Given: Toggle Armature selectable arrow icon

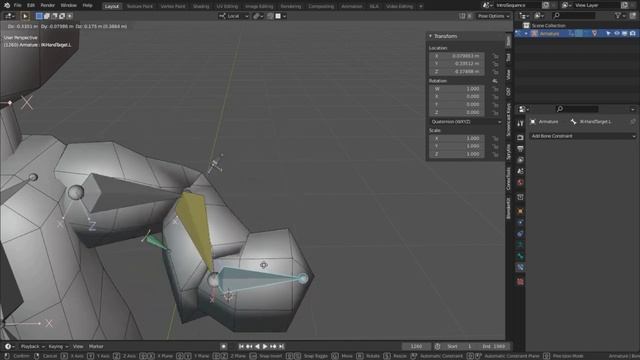Looking at the screenshot, I should pyautogui.click(x=609, y=33).
